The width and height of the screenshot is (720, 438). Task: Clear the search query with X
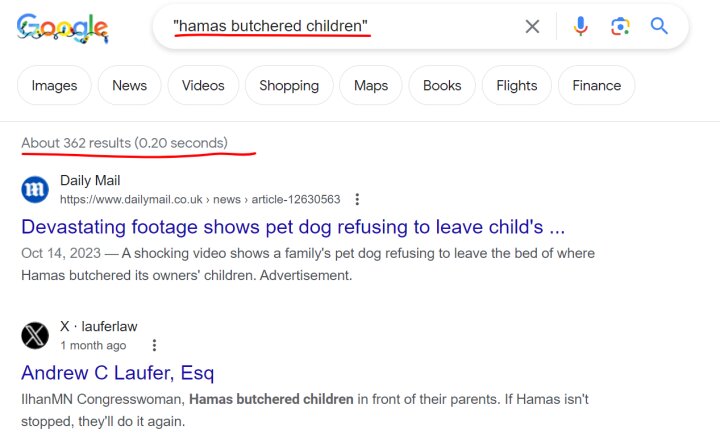[532, 26]
